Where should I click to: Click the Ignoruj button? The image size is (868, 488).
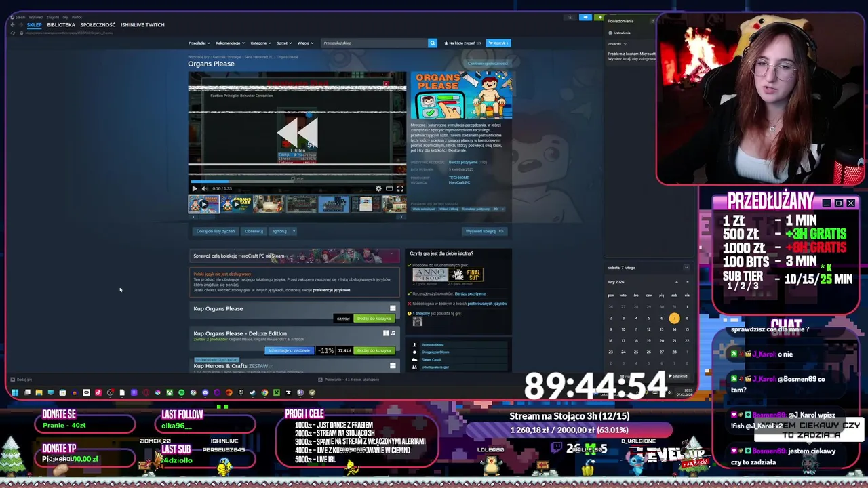click(279, 231)
